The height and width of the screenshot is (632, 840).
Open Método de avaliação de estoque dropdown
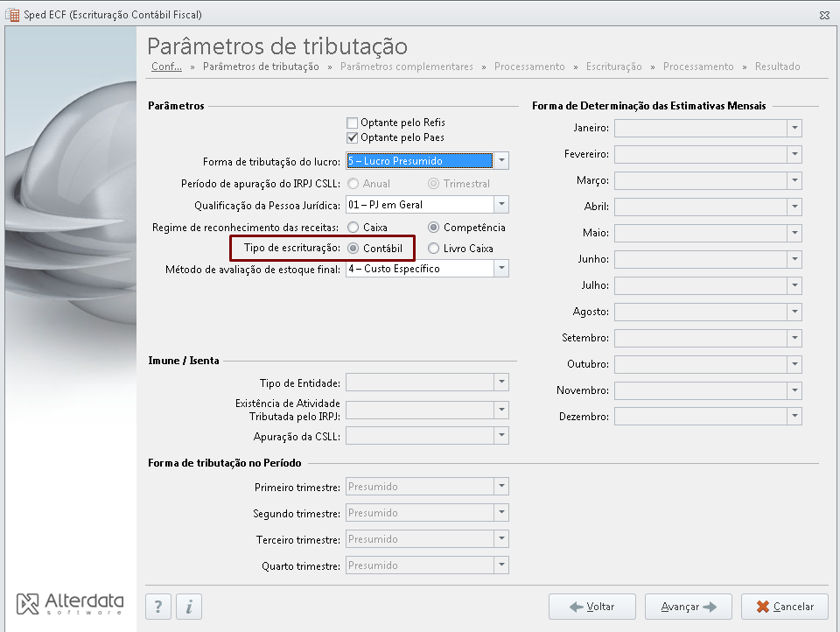pyautogui.click(x=501, y=268)
